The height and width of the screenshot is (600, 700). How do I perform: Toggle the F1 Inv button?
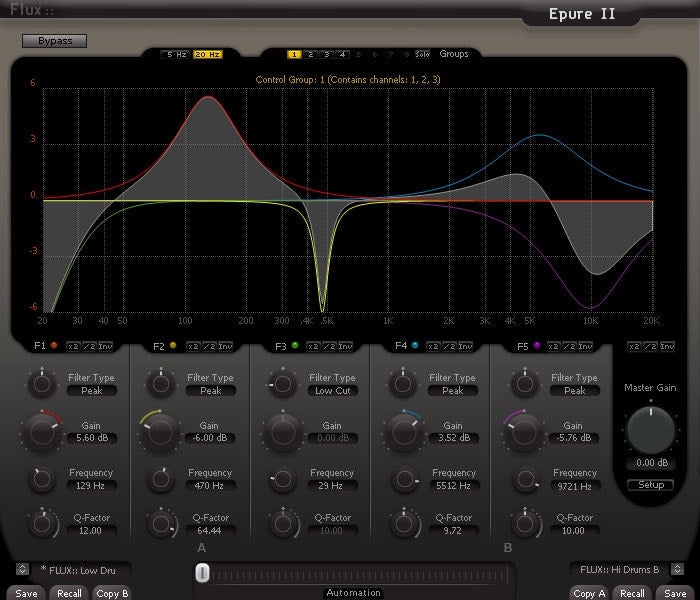pyautogui.click(x=105, y=346)
